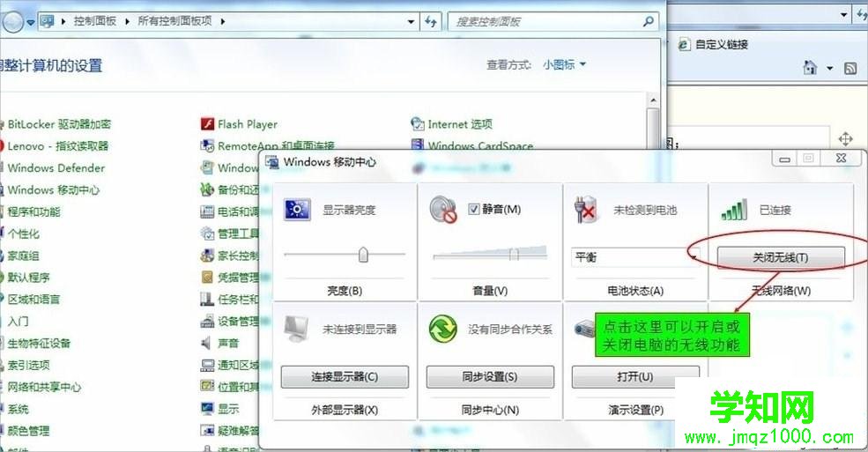Click the 连接显示器(C) button
The width and height of the screenshot is (868, 452).
pyautogui.click(x=345, y=377)
